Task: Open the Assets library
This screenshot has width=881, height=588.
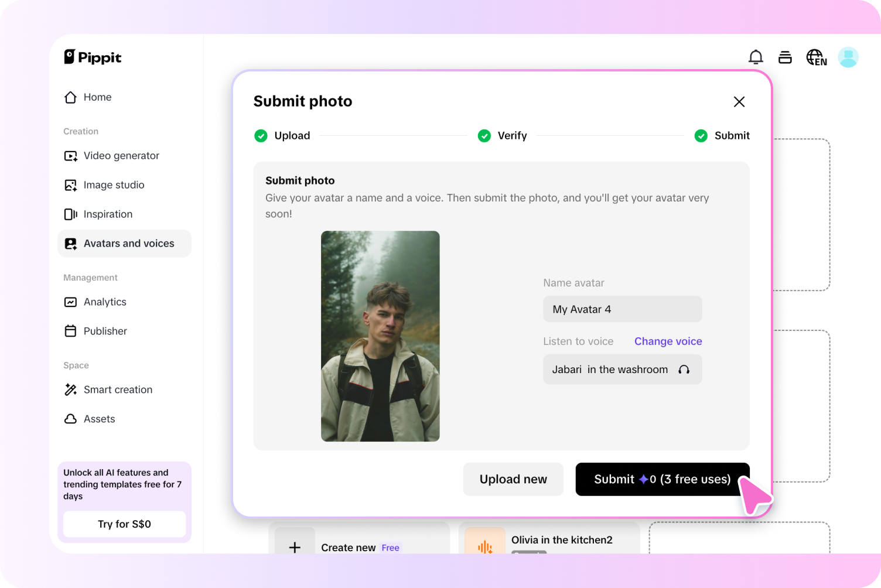Action: click(x=99, y=419)
